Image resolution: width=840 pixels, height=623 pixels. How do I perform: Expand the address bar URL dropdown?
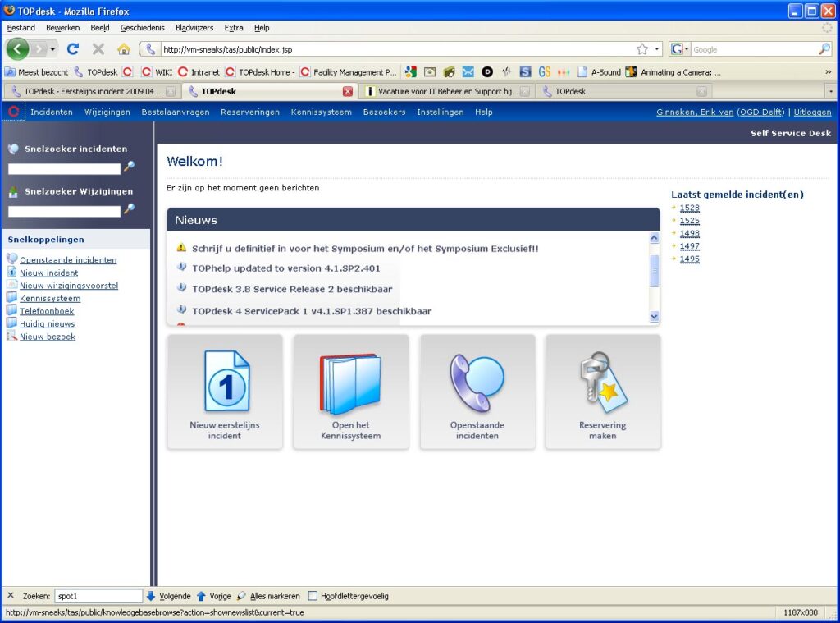tap(657, 49)
